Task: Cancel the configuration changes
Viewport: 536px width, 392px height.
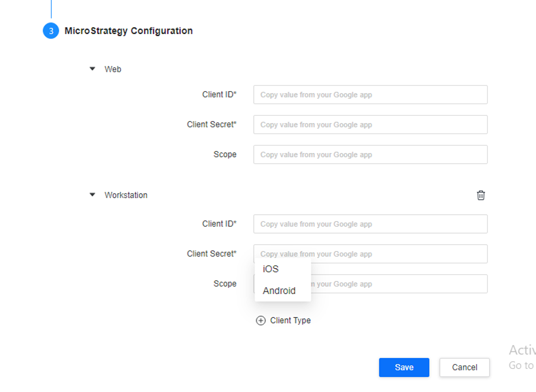Action: 464,367
